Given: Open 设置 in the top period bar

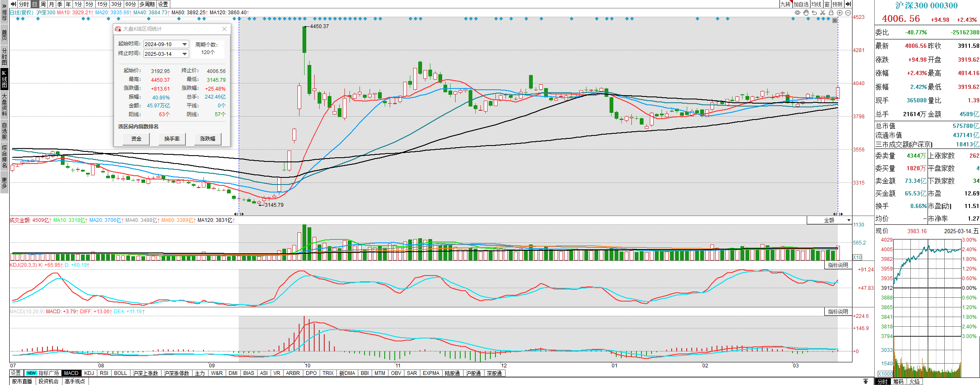Looking at the screenshot, I should (163, 4).
